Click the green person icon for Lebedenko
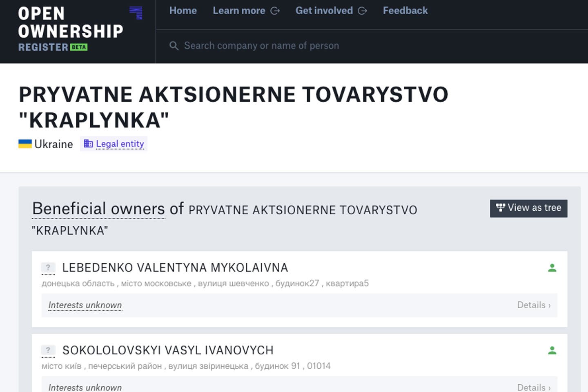 552,268
